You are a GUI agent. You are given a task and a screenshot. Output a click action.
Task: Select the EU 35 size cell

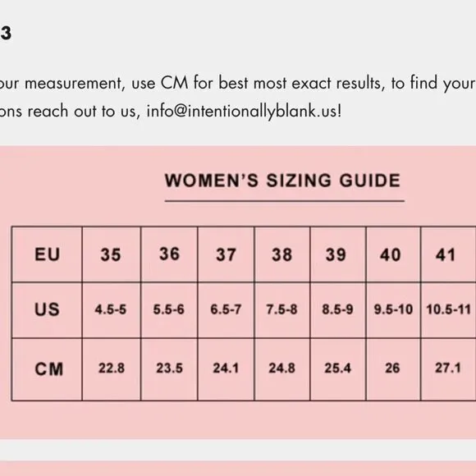111,254
